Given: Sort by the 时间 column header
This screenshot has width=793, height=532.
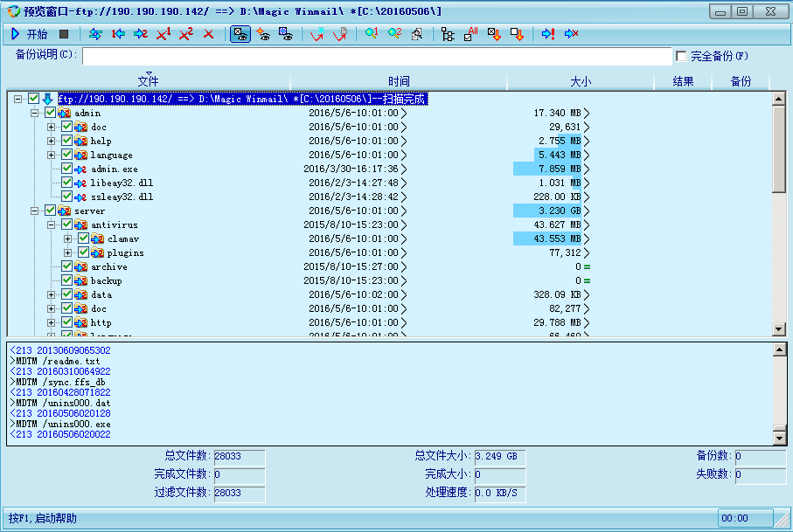Looking at the screenshot, I should pyautogui.click(x=398, y=81).
